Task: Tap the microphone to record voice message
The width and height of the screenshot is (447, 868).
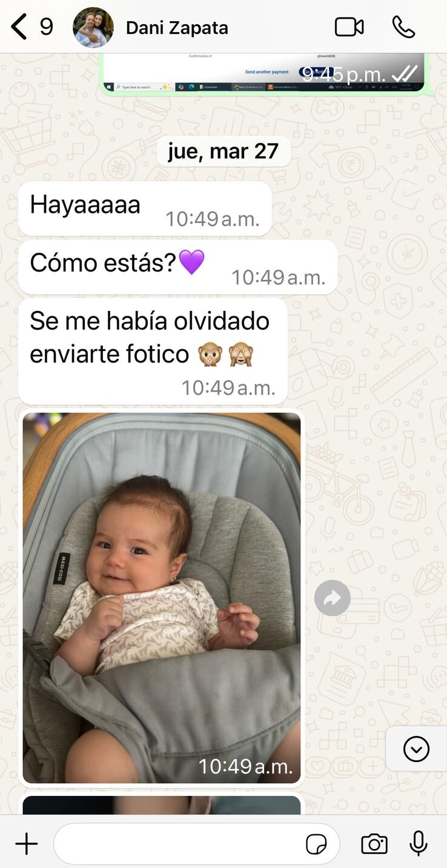Action: pyautogui.click(x=419, y=843)
